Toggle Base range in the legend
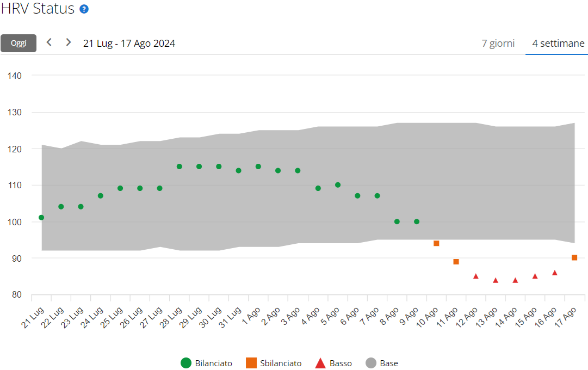 point(382,363)
